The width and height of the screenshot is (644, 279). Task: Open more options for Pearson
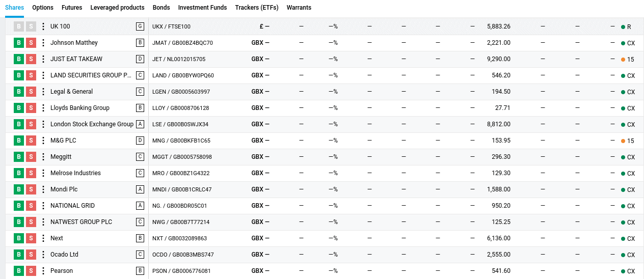43,271
